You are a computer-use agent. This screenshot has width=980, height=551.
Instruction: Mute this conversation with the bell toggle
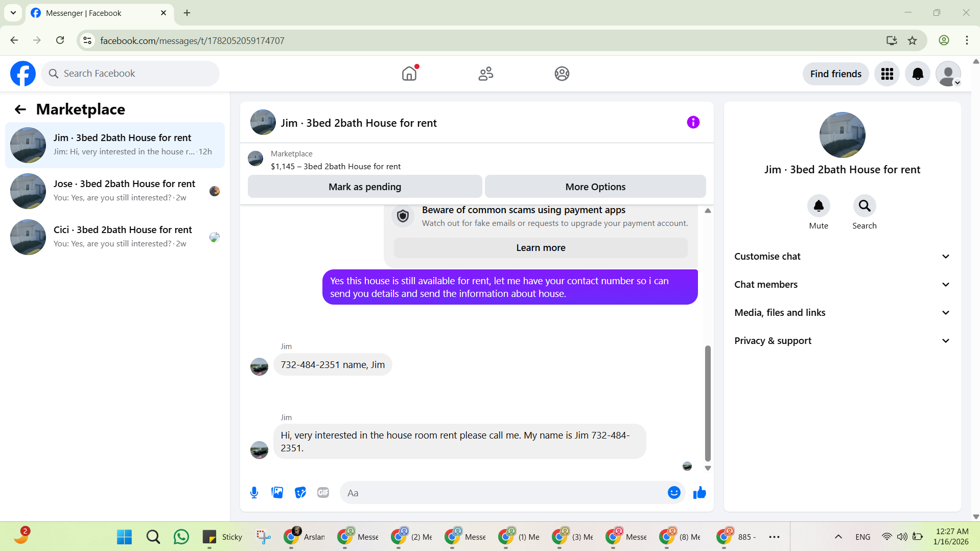click(819, 206)
